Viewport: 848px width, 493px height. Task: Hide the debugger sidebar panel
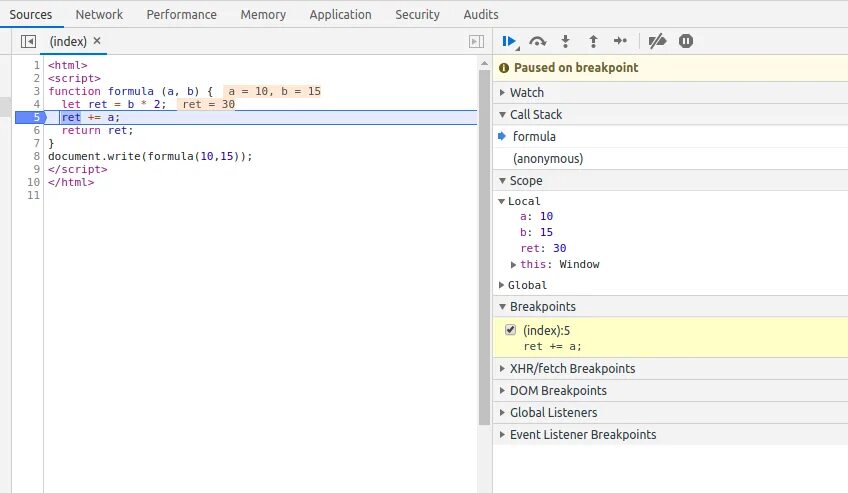coord(476,42)
